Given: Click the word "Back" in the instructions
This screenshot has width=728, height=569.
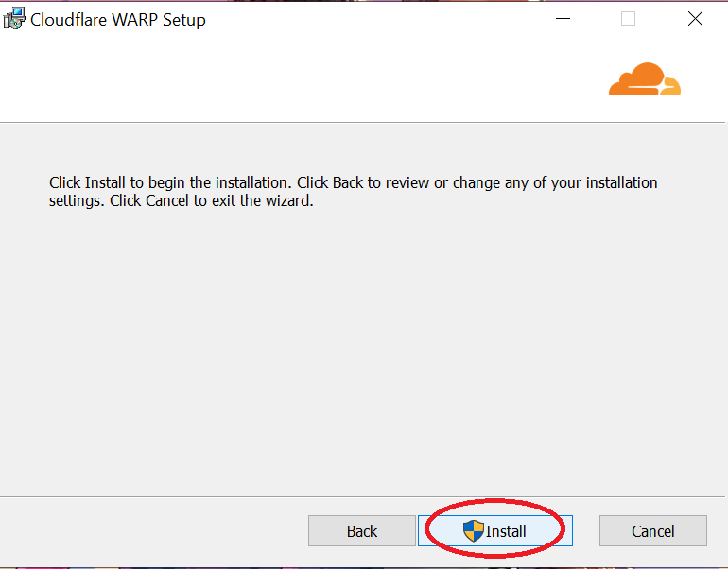Looking at the screenshot, I should pyautogui.click(x=350, y=182).
